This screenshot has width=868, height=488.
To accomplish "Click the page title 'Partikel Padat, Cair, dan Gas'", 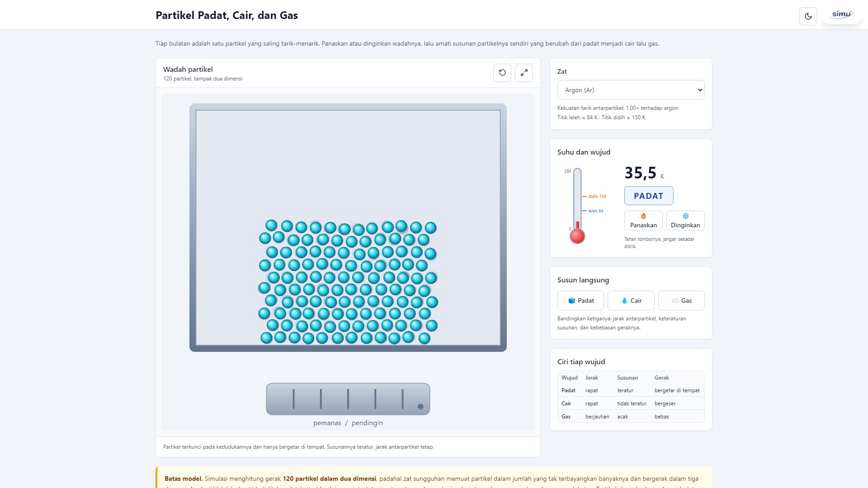I will (x=226, y=15).
